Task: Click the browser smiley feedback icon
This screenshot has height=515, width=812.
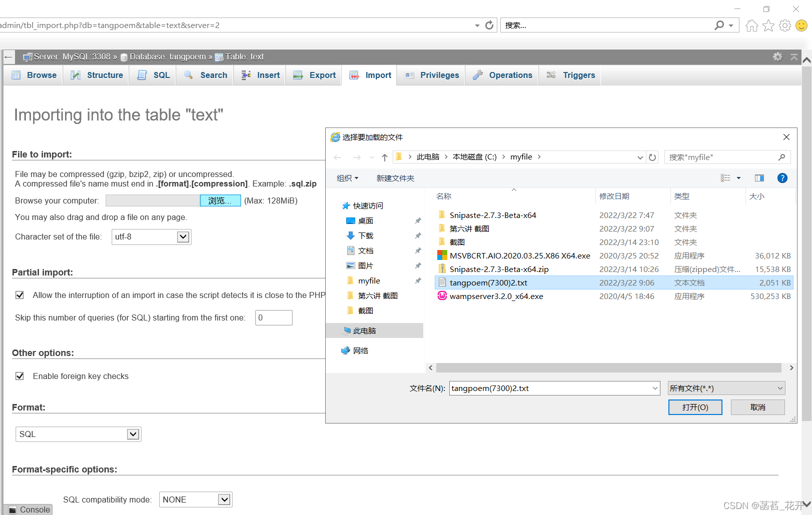Action: point(801,25)
